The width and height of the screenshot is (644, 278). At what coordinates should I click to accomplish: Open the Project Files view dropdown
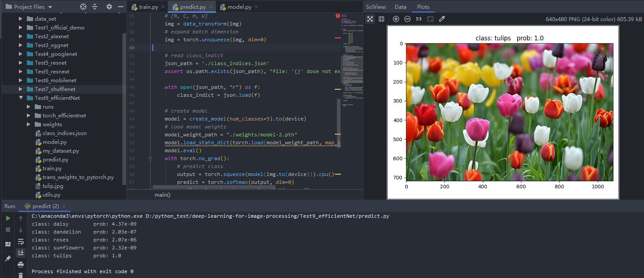pyautogui.click(x=50, y=7)
